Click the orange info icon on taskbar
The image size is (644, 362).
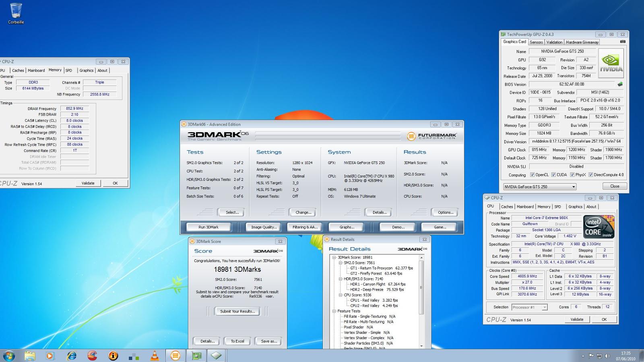(x=113, y=356)
